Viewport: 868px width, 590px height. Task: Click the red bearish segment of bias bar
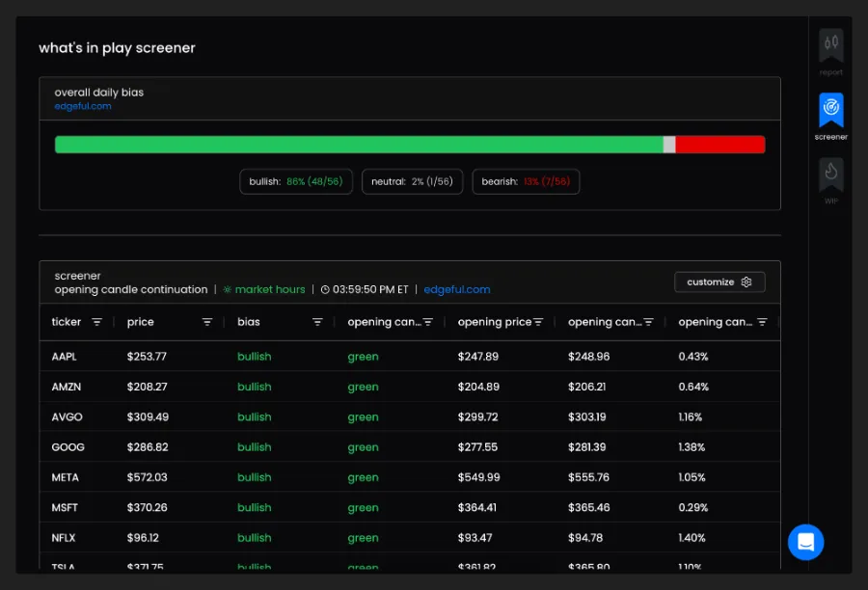pos(720,145)
